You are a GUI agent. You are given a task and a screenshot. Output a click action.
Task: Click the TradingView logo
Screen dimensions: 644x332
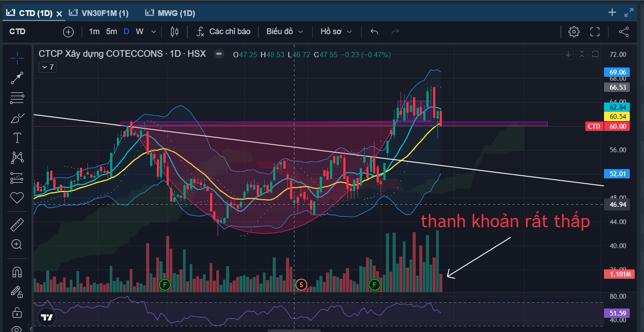pyautogui.click(x=46, y=317)
